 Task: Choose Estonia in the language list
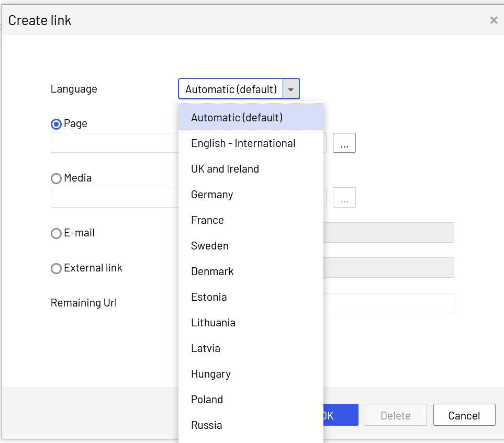pos(209,297)
